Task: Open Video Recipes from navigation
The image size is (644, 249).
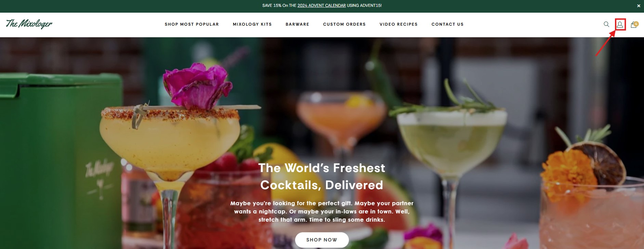Action: click(398, 24)
